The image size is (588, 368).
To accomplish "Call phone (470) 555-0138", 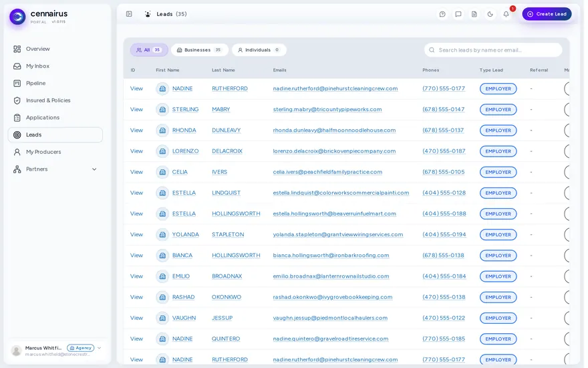I will [x=444, y=297].
